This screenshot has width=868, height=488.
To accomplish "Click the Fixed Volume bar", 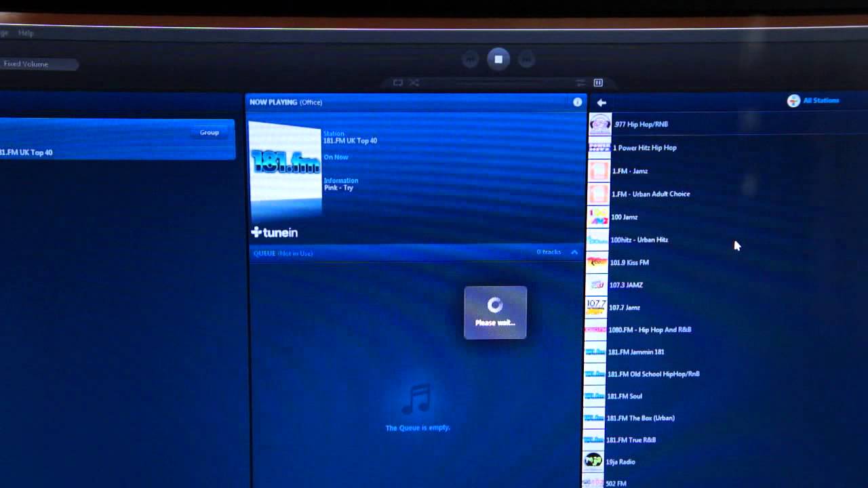I will click(x=39, y=64).
